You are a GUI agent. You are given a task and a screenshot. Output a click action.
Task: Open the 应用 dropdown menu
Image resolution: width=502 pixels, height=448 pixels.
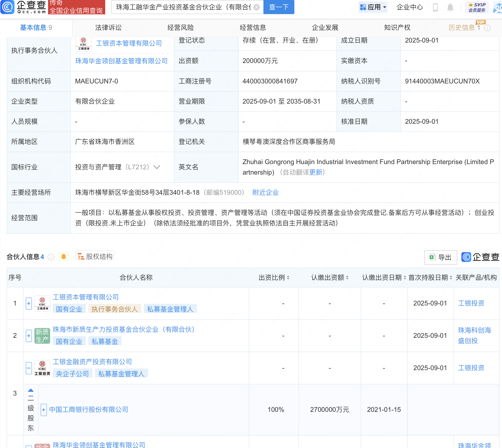[373, 7]
